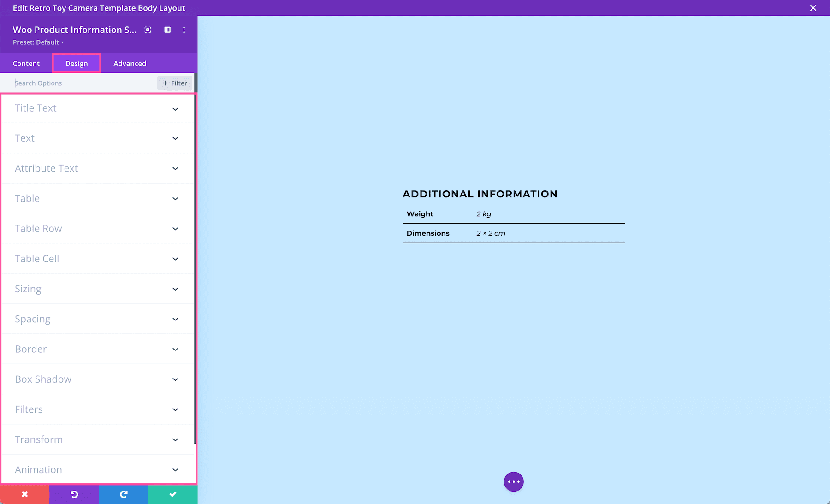Expand the Title Text settings
This screenshot has width=830, height=504.
(x=98, y=108)
